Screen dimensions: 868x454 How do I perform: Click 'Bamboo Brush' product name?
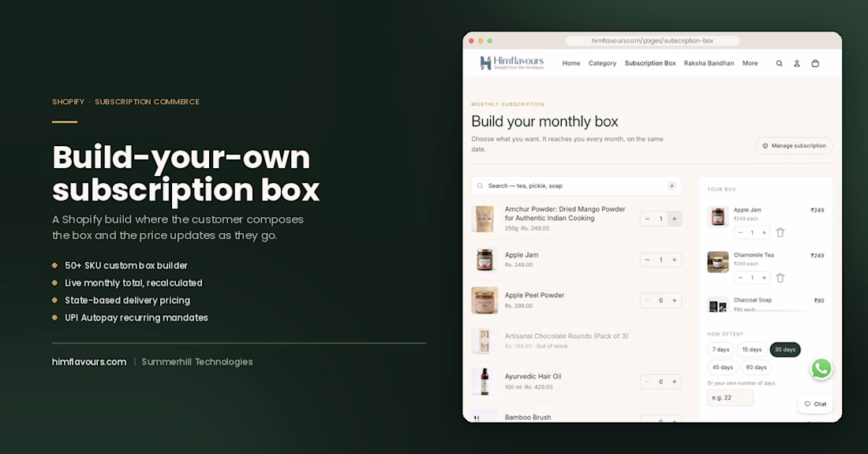(x=528, y=418)
